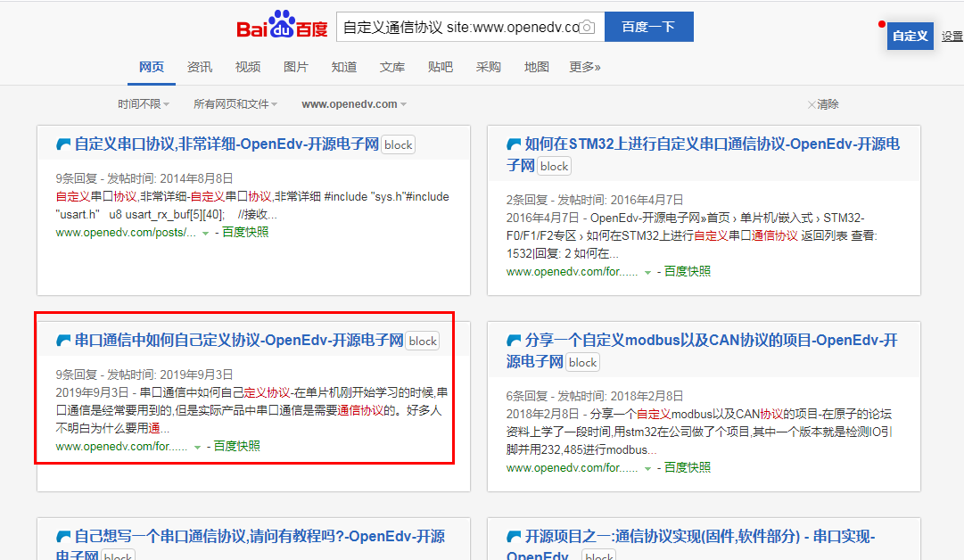
Task: Open result 分享一个自定义modbus以及CAN协议的项目
Action: pos(702,350)
